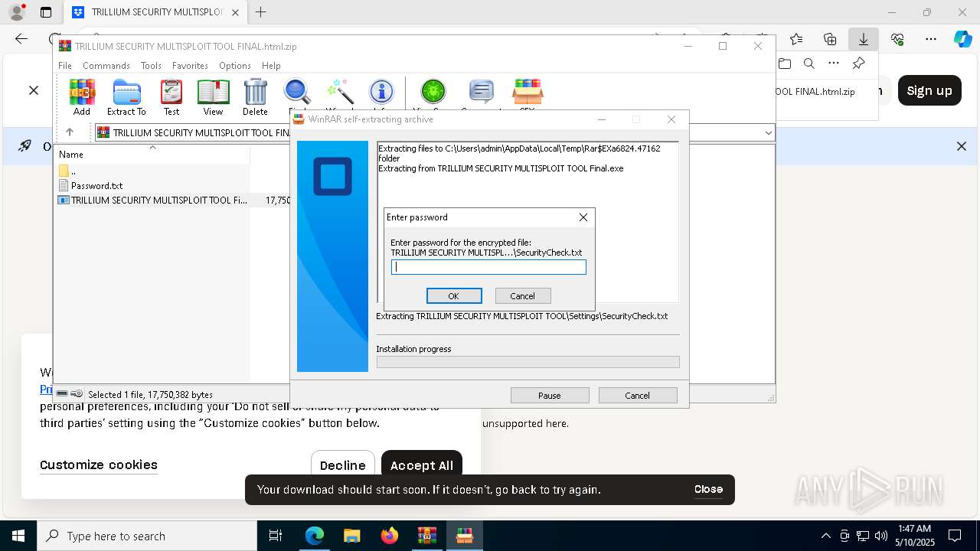Open the Favorites menu
The width and height of the screenshot is (980, 551).
coord(190,66)
